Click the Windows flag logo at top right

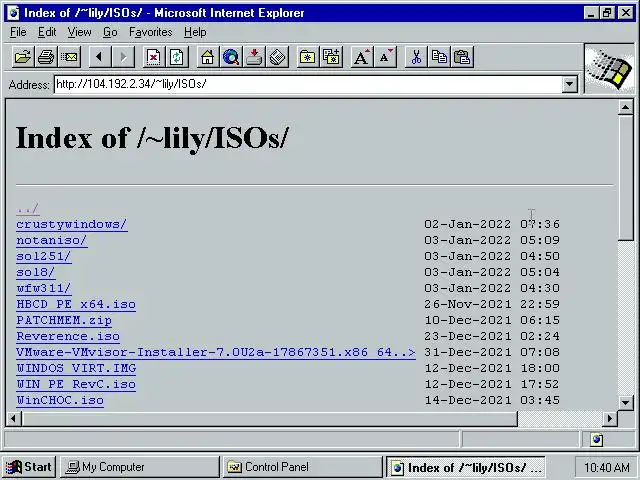coord(609,69)
